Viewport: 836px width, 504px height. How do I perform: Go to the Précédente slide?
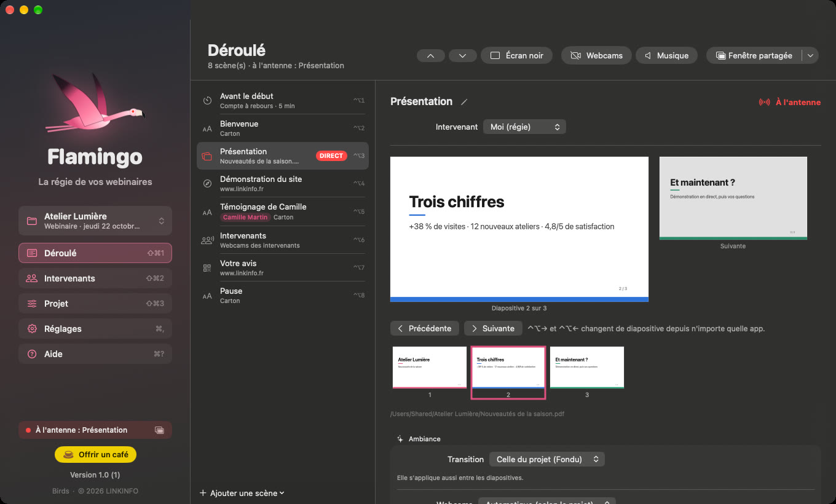click(425, 328)
